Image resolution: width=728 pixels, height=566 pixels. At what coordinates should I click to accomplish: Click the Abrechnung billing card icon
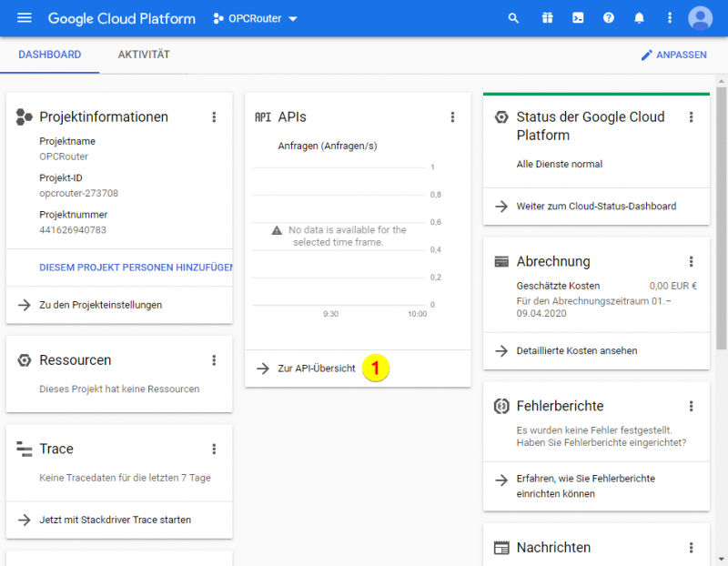500,261
